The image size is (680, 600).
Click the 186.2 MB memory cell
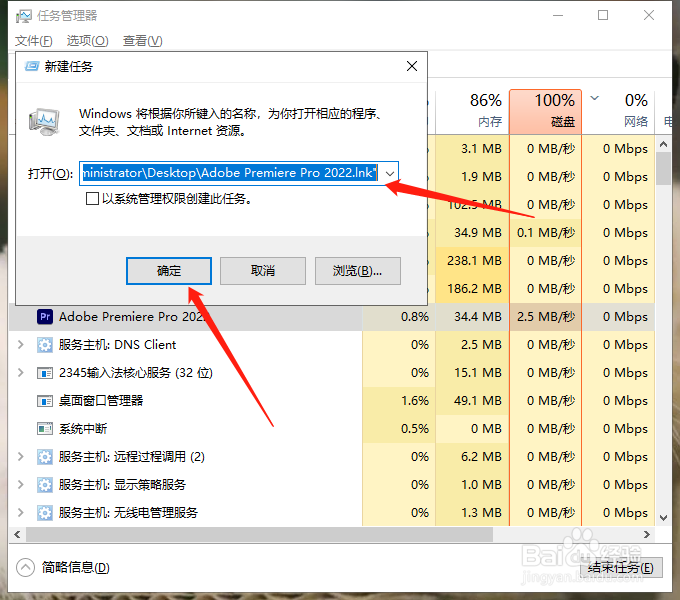(472, 289)
